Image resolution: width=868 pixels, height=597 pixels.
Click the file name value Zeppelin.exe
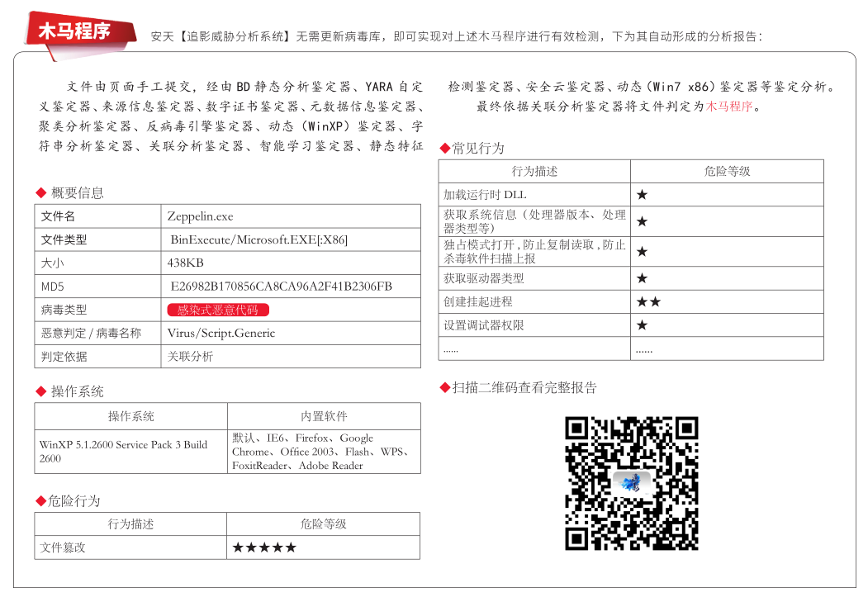point(201,216)
